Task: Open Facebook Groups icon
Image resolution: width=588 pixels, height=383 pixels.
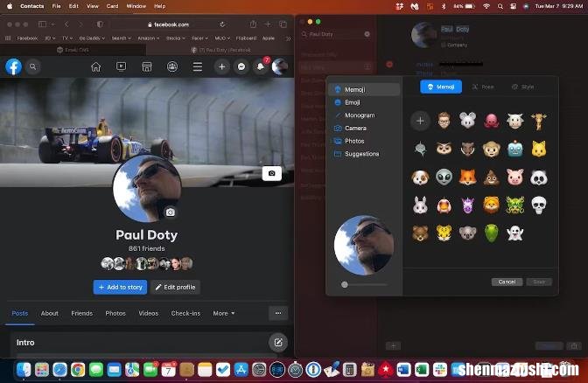Action: (172, 66)
